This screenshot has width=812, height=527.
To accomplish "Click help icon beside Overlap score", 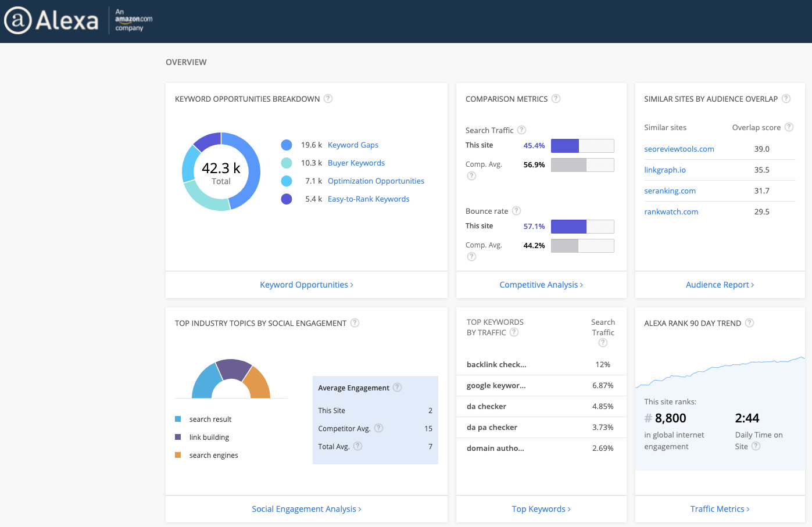I will point(789,127).
